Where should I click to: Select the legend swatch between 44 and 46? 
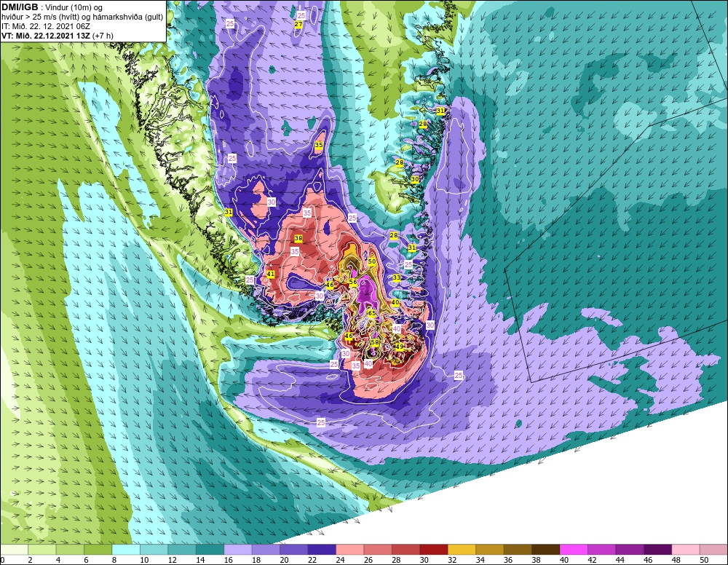[630, 550]
